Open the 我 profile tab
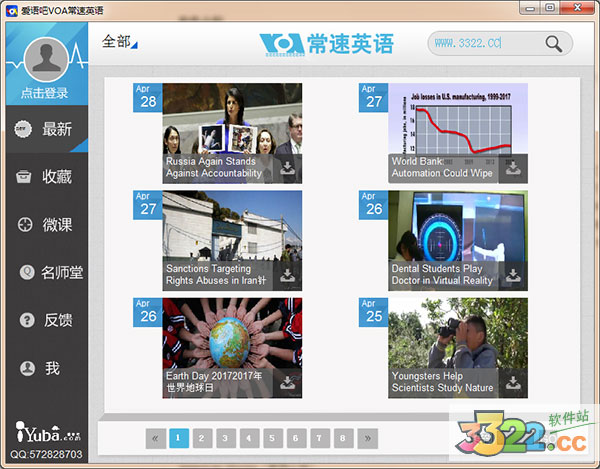 pos(47,368)
